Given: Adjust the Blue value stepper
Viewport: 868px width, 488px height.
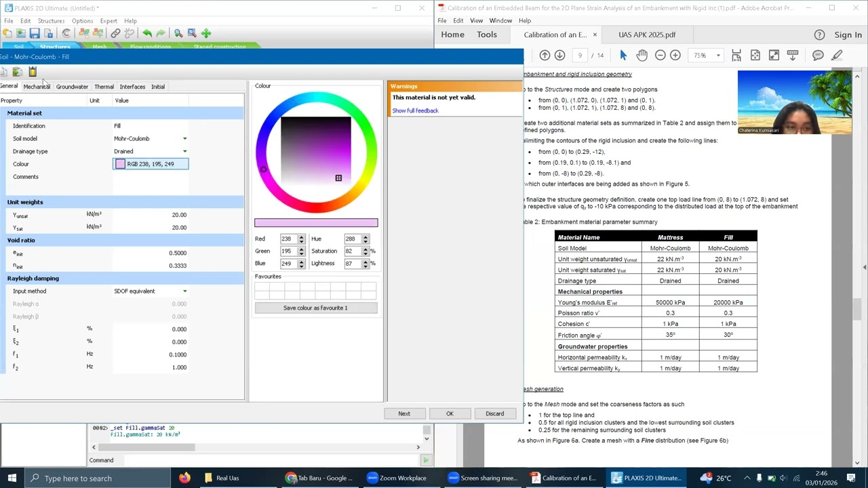Looking at the screenshot, I should click(x=301, y=264).
